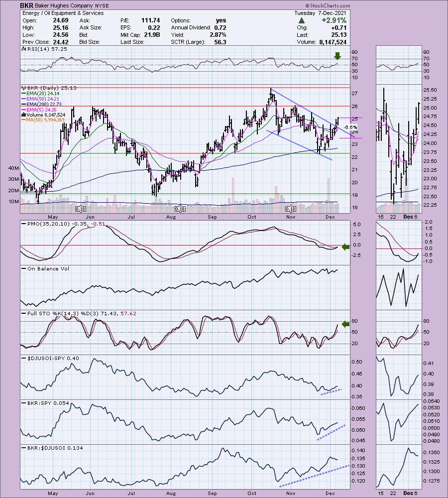This screenshot has height=498, width=448.
Task: Click the Last price 25.13 in header
Action: 338,35
